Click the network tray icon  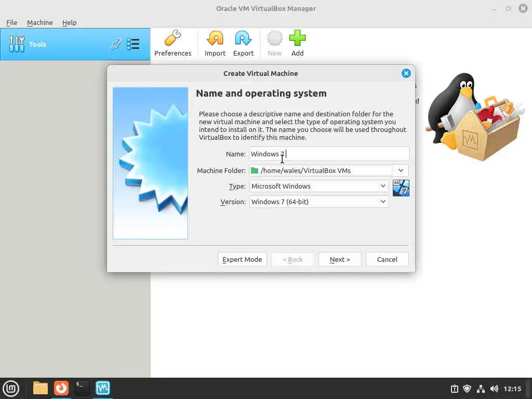481,389
